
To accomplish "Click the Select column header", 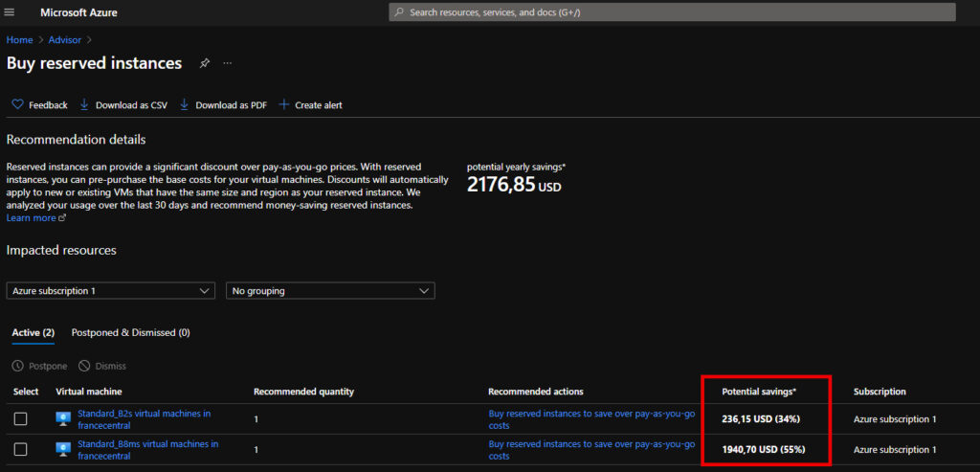I will [26, 392].
